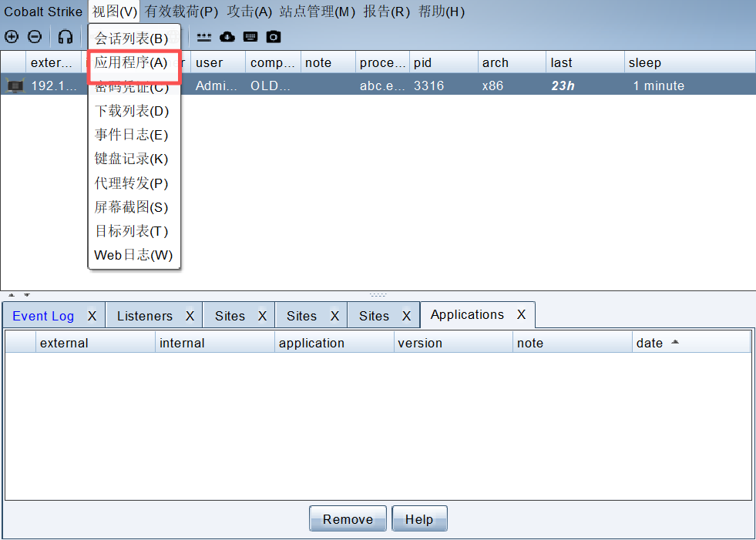Image resolution: width=756 pixels, height=540 pixels.
Task: Open listeners via the headphones icon
Action: [x=65, y=37]
